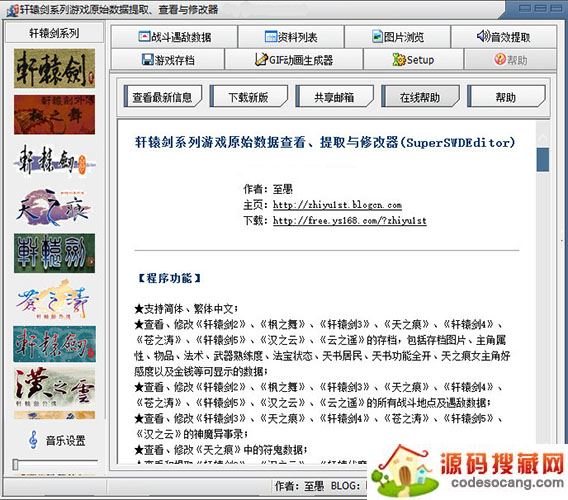
Task: Open the 资料列表 tab
Action: 291,37
